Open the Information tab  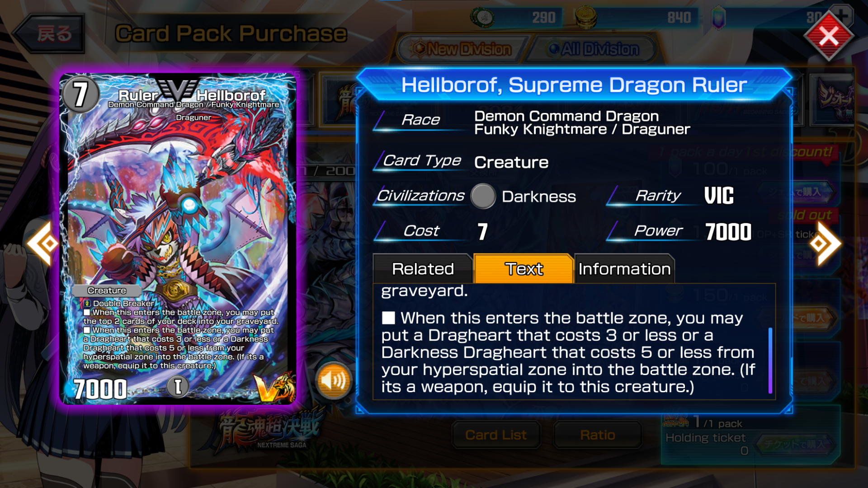pos(624,269)
